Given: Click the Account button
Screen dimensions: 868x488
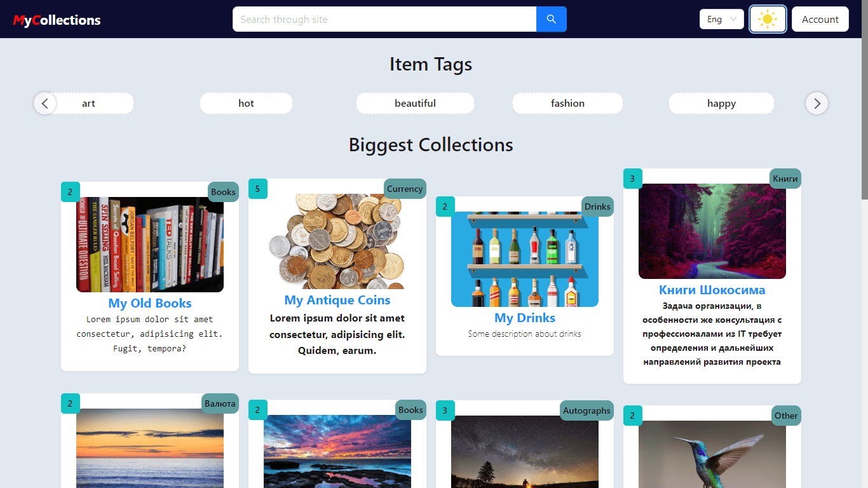Looking at the screenshot, I should [x=820, y=19].
